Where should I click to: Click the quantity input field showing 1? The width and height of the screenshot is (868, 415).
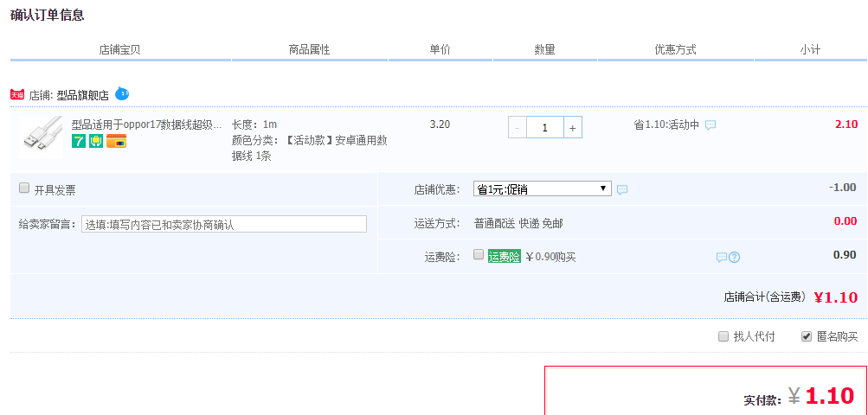pos(544,128)
